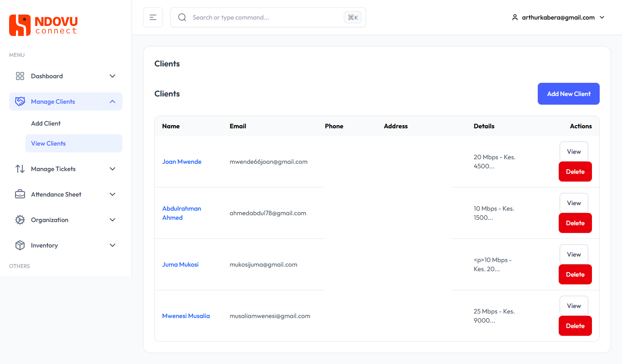Select Add Client in the sidebar
Screen dimensions: 622x364
tap(46, 123)
